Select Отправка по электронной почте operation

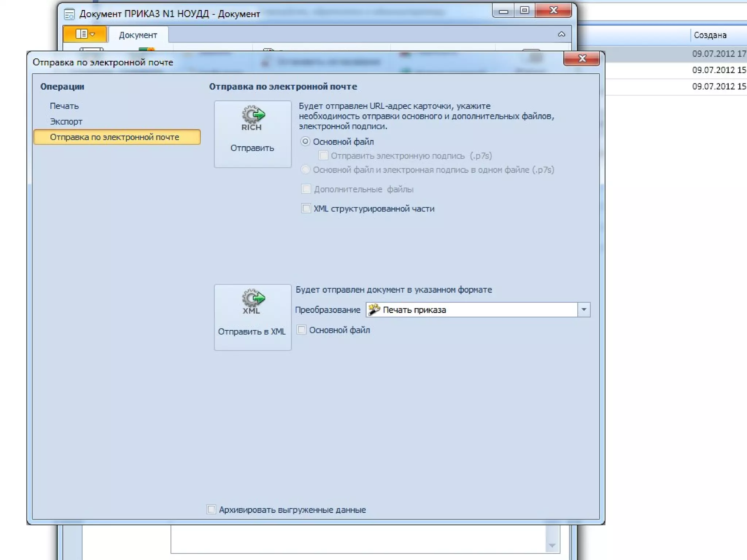pyautogui.click(x=115, y=137)
